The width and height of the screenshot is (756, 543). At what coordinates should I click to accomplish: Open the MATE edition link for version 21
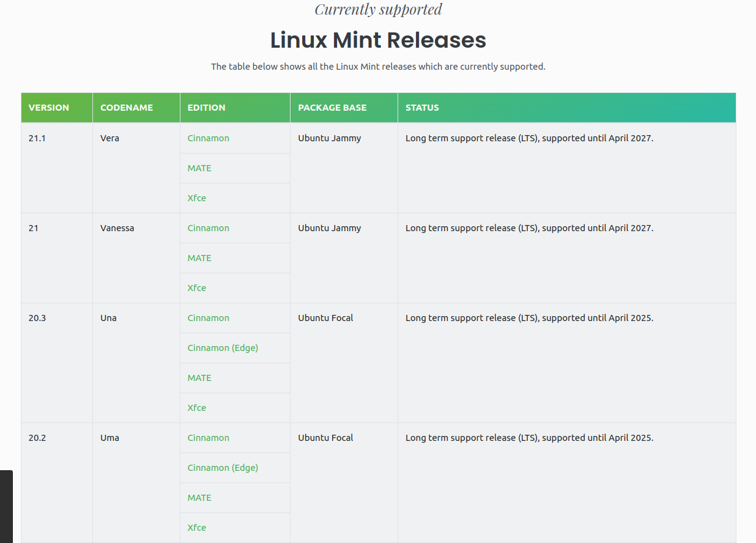[199, 257]
